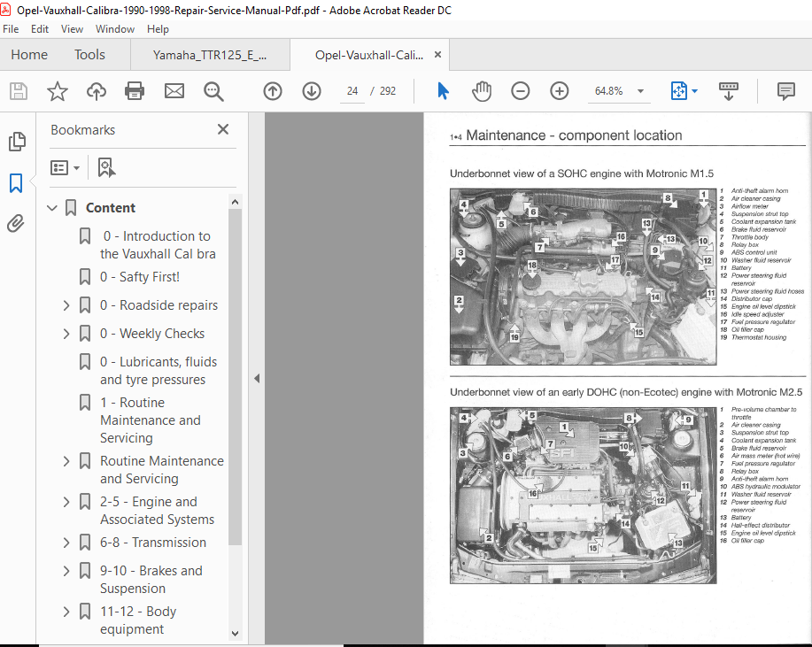Image resolution: width=812 pixels, height=647 pixels.
Task: Open the comment tool
Action: point(785,91)
